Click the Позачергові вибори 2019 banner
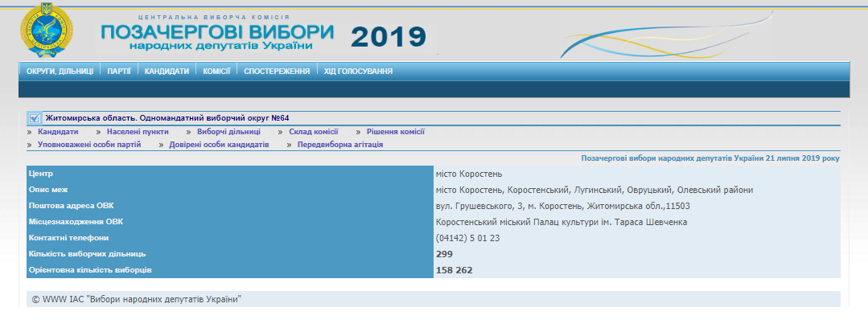Screen dimensions: 868x328 coord(263,35)
